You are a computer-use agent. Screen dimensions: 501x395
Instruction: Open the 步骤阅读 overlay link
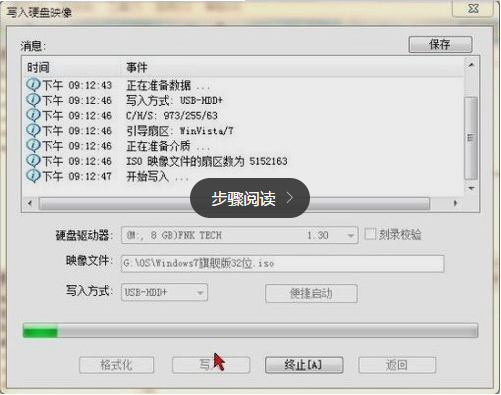pyautogui.click(x=250, y=198)
